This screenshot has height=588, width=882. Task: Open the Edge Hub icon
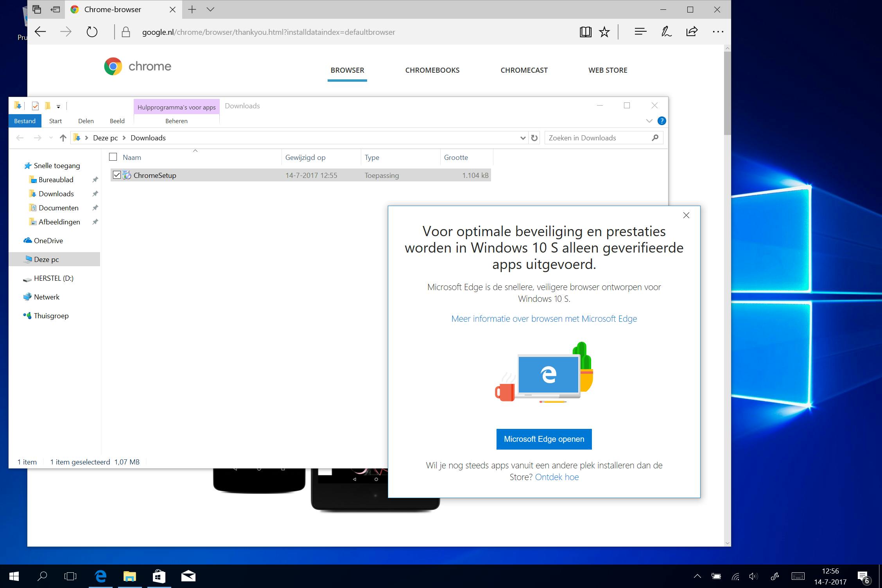tap(640, 32)
